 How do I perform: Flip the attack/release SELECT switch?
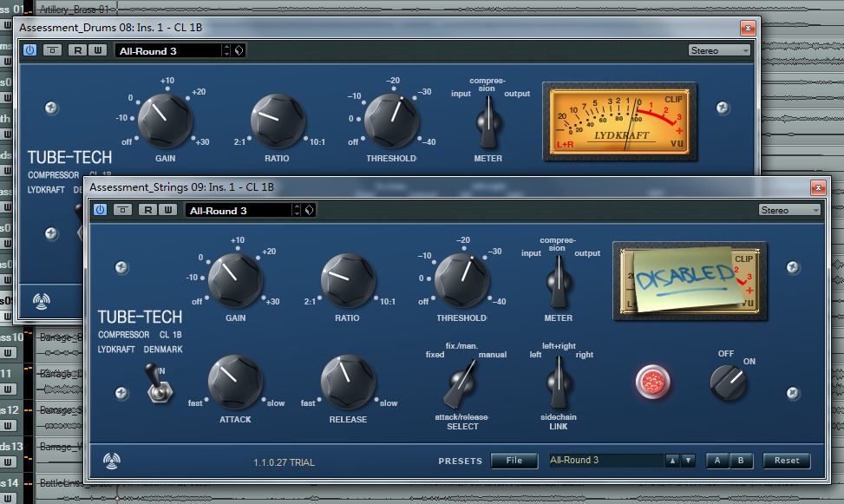pyautogui.click(x=461, y=383)
